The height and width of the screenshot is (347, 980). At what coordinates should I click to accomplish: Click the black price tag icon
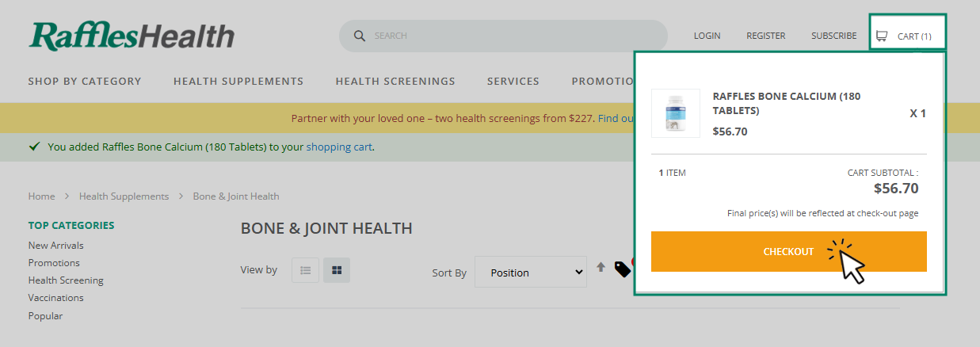point(622,269)
